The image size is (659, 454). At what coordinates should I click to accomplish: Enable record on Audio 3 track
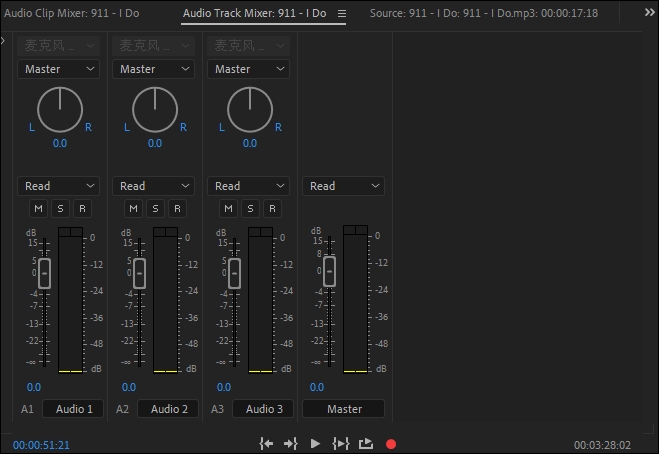tap(272, 208)
